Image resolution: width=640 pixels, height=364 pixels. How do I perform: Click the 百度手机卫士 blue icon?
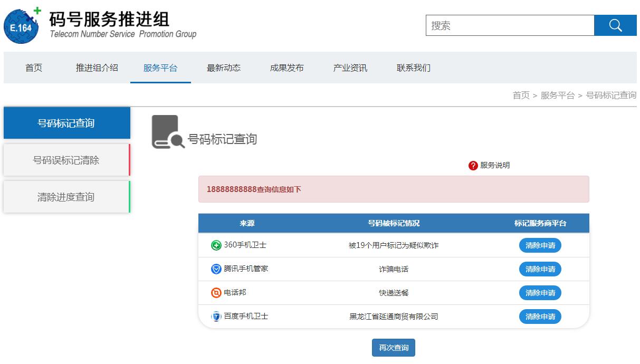216,317
